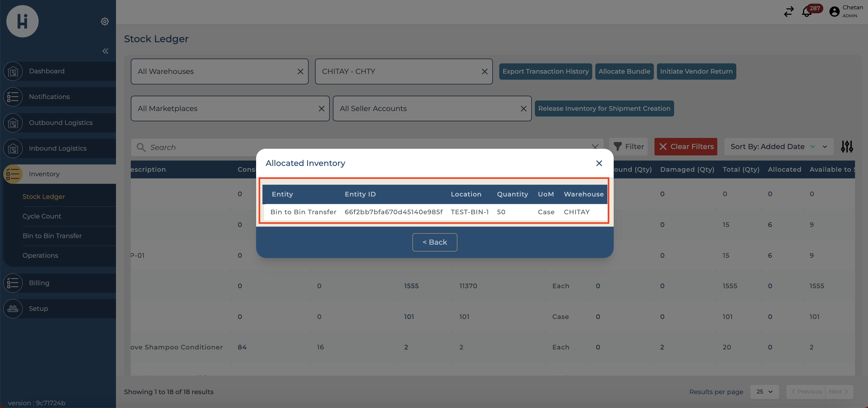This screenshot has width=868, height=408.
Task: Click the Back button in dialog
Action: [x=434, y=242]
